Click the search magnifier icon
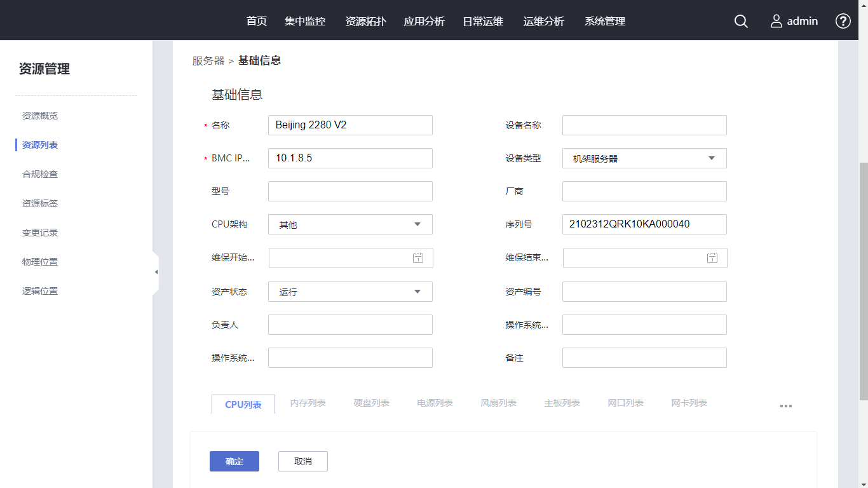 [741, 21]
